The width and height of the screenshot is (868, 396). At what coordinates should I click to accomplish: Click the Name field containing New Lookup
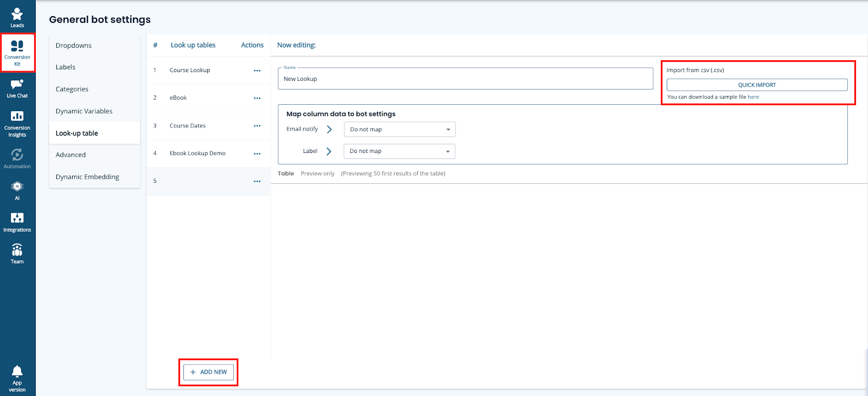465,79
